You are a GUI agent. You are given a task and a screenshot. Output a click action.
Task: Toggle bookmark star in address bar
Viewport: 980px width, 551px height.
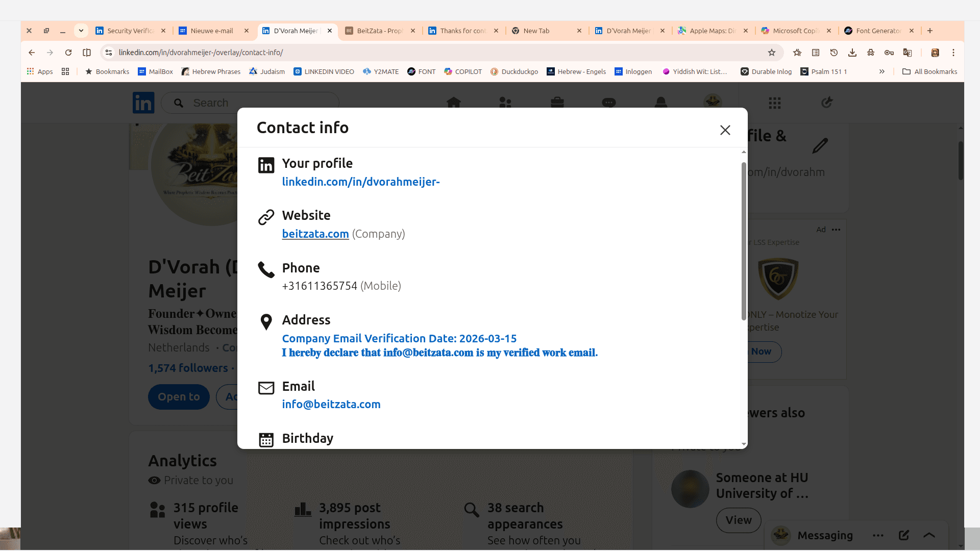[x=772, y=52]
